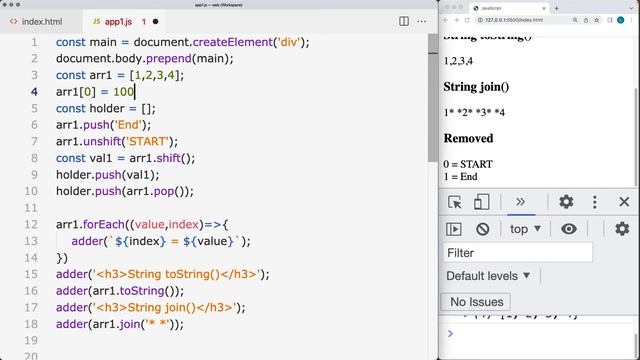
Task: Expand more DevTools tabs chevron
Action: tap(520, 202)
